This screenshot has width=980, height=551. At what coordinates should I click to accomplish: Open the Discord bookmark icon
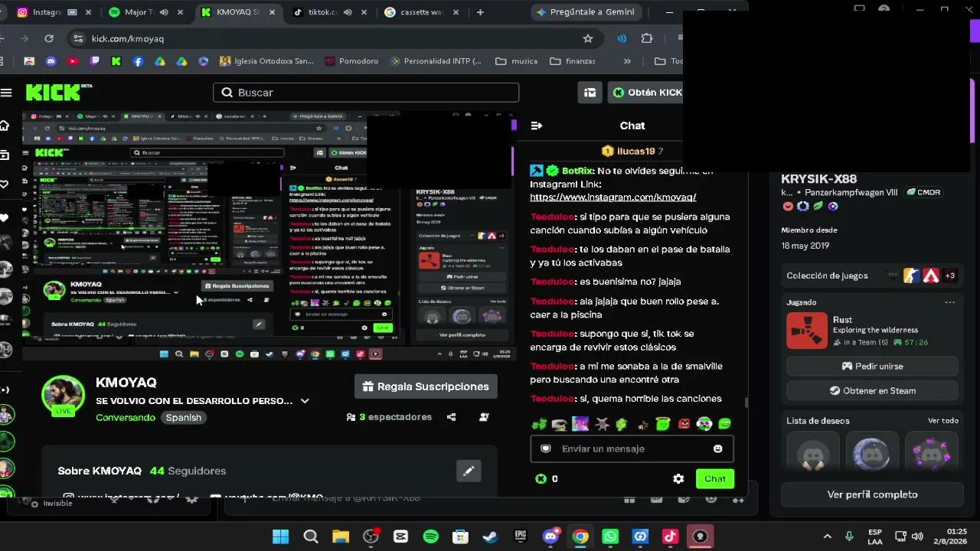(x=51, y=61)
